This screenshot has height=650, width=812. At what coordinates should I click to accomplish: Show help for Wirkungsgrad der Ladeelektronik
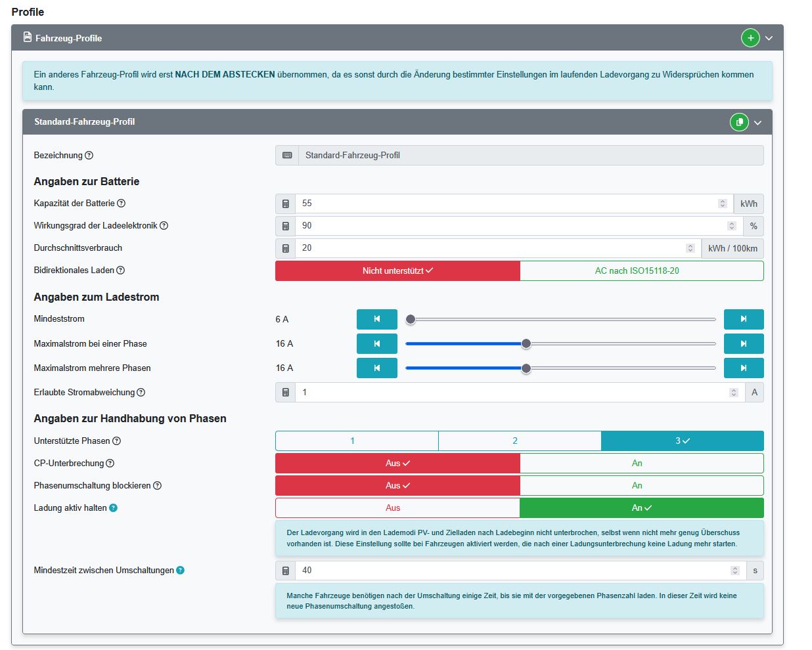click(x=164, y=226)
